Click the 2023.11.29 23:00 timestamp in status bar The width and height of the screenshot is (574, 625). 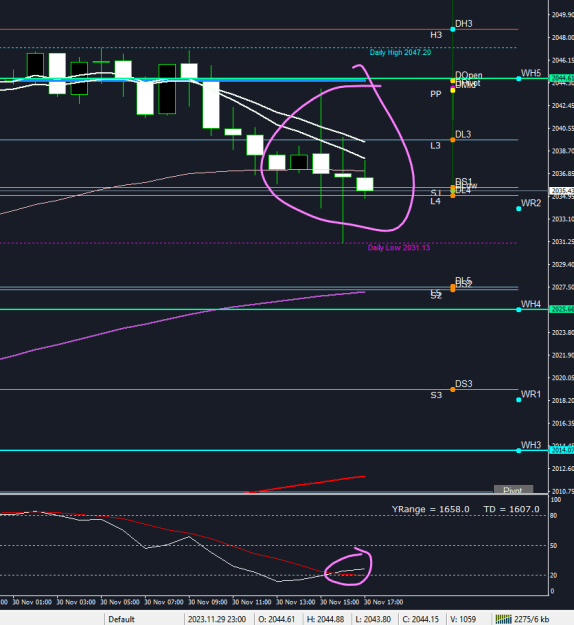217,619
